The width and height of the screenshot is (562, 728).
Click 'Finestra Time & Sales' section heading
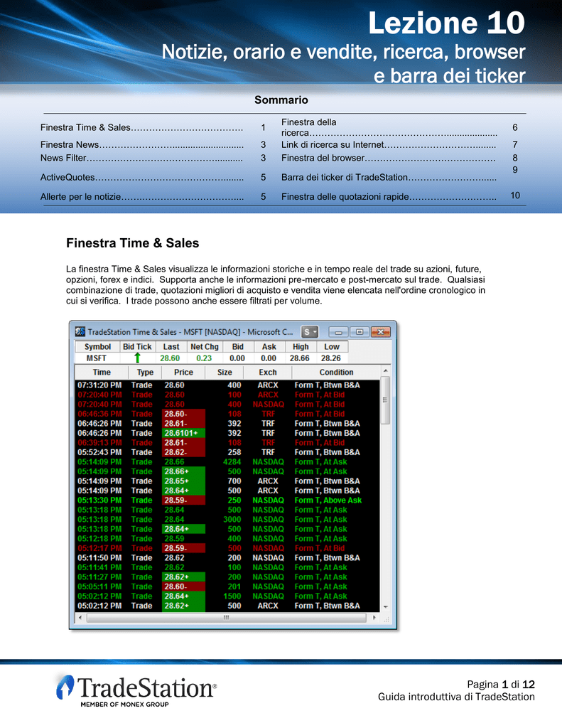pos(132,243)
